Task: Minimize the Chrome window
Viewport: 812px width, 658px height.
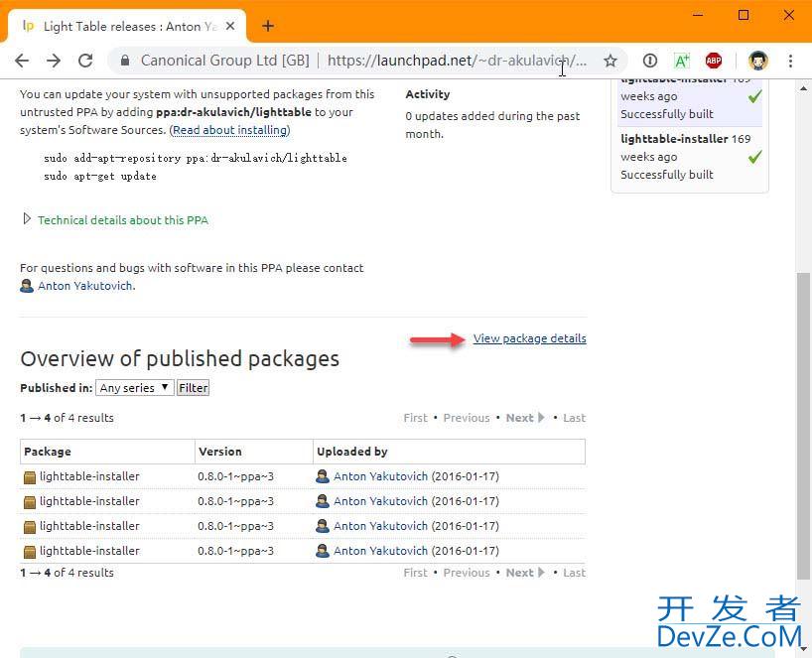Action: coord(698,15)
